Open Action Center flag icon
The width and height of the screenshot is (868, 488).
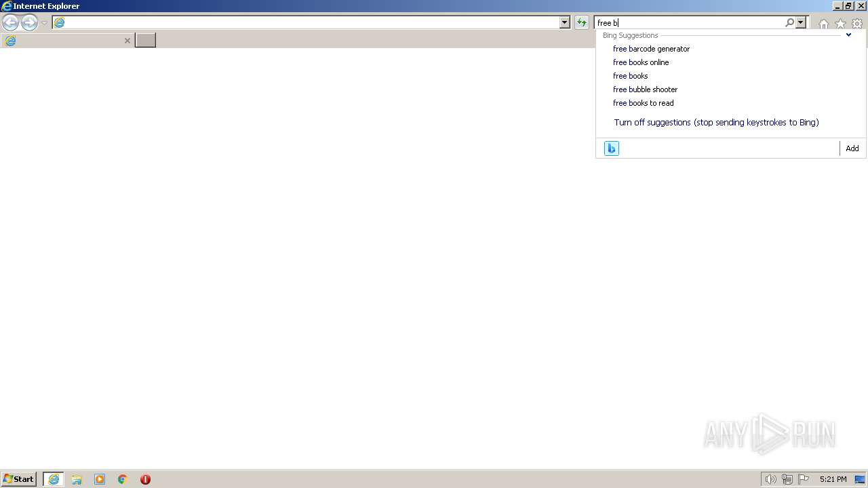(804, 479)
